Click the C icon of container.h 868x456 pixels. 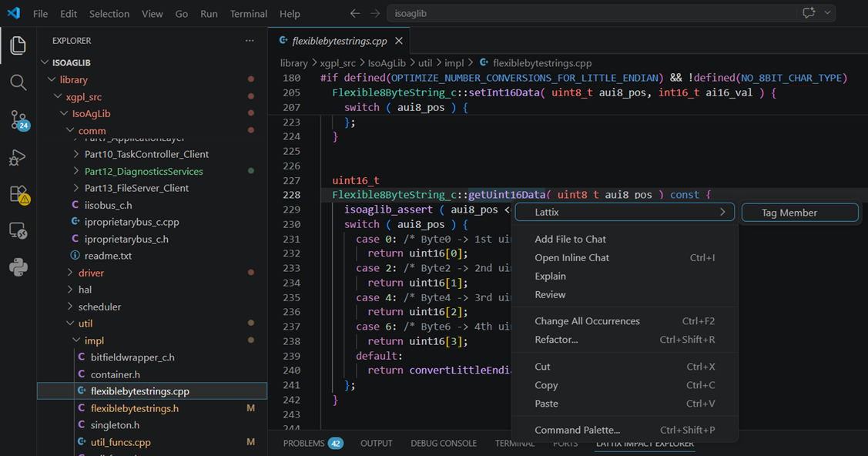[82, 374]
